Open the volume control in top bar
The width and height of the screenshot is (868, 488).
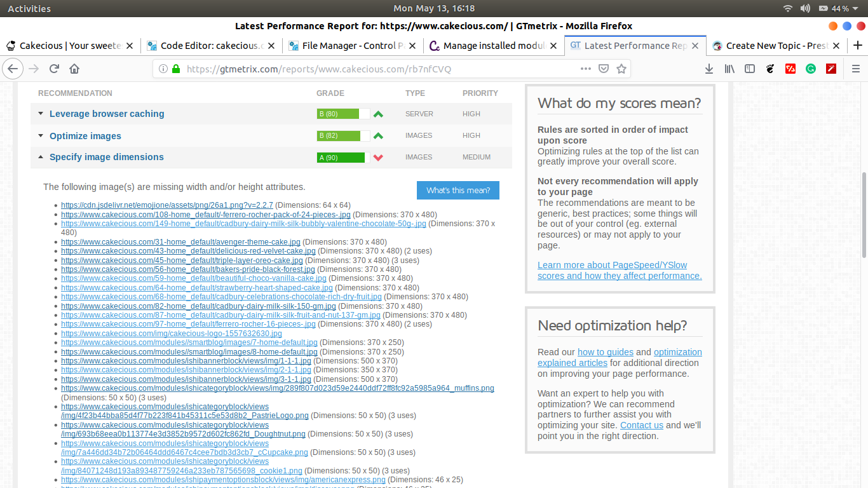point(806,8)
